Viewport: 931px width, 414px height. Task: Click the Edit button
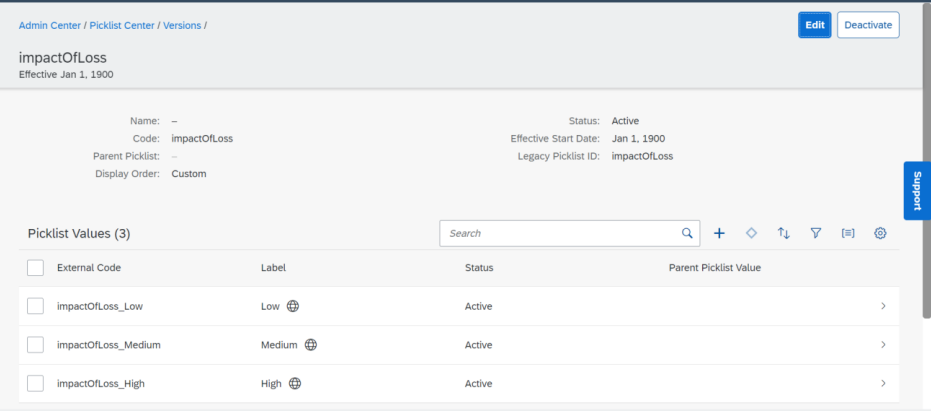coord(815,25)
